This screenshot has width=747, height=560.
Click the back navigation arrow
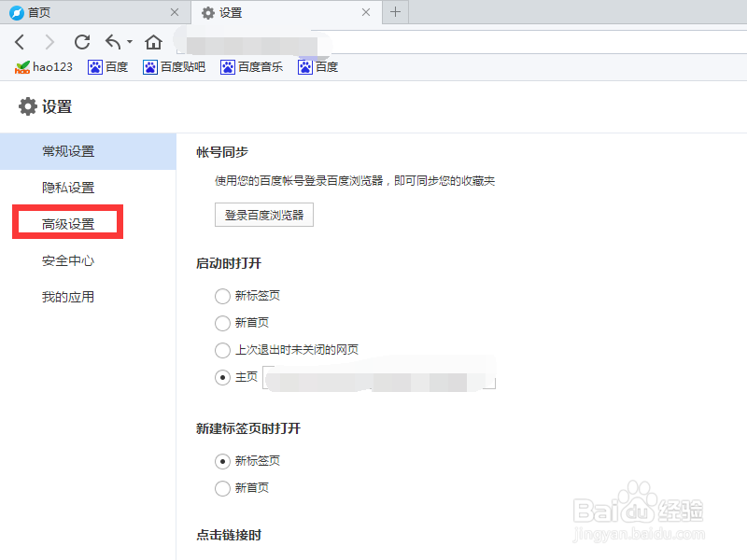click(21, 42)
